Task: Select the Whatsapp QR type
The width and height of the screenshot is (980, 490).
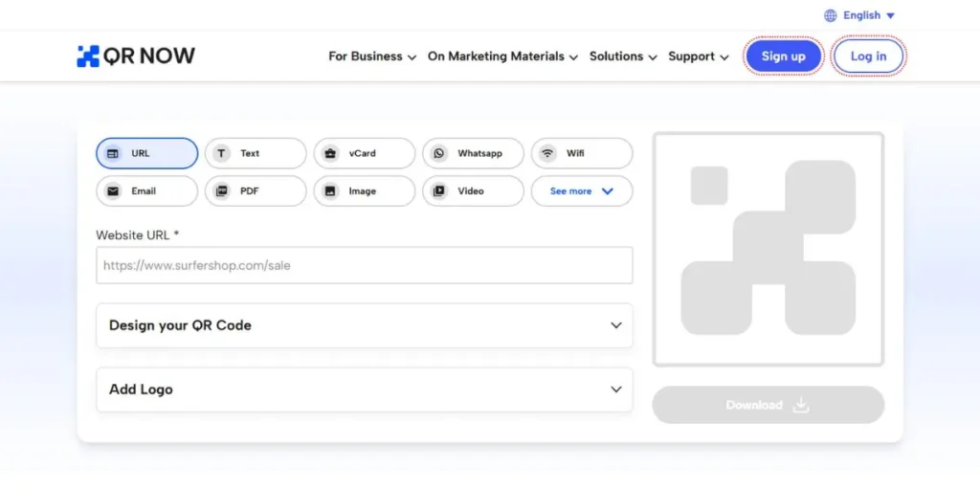Action: pos(473,153)
